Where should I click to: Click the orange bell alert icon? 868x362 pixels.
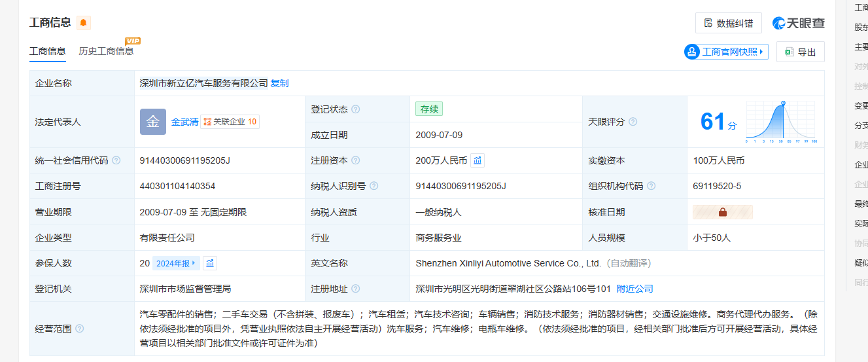pos(84,23)
